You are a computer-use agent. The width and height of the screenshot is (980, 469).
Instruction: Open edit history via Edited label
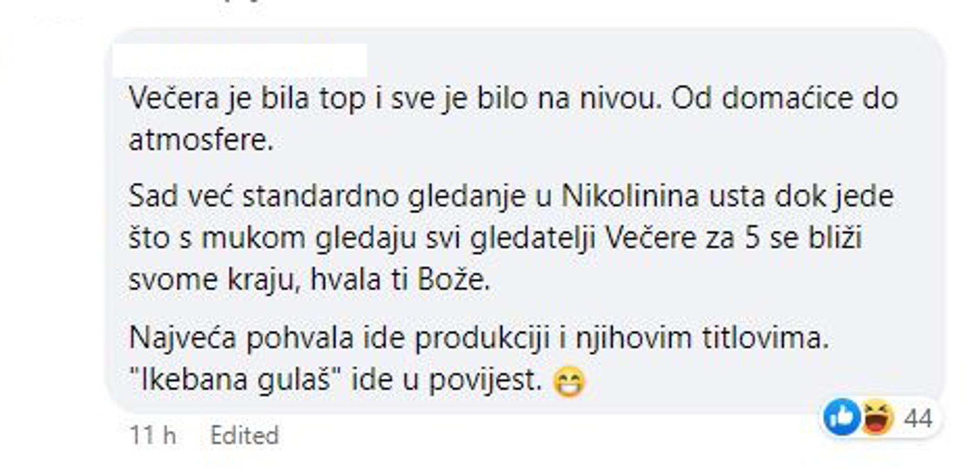(245, 435)
